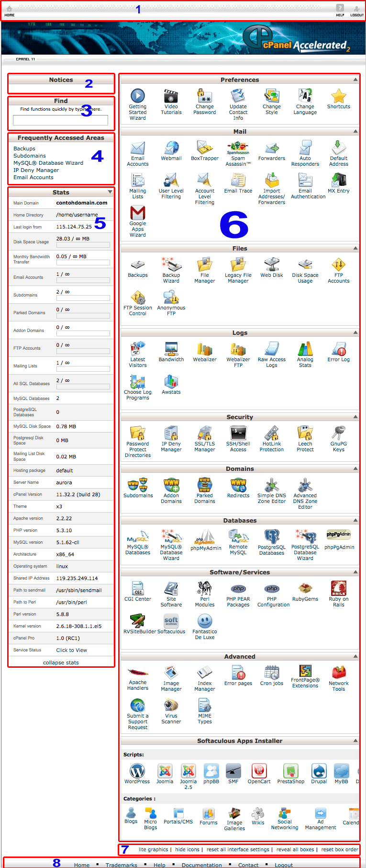
Task: Collapse the Software/Services section
Action: [355, 572]
